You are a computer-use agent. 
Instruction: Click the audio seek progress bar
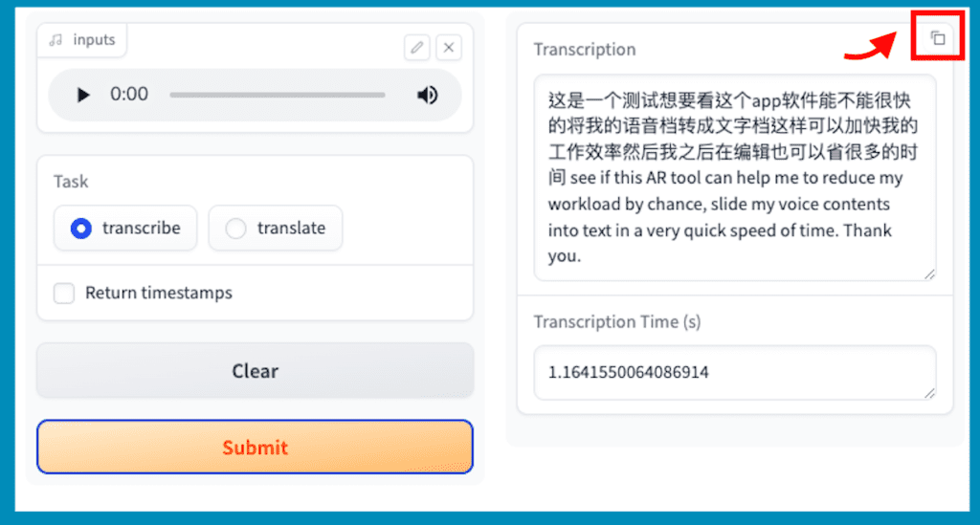point(278,95)
